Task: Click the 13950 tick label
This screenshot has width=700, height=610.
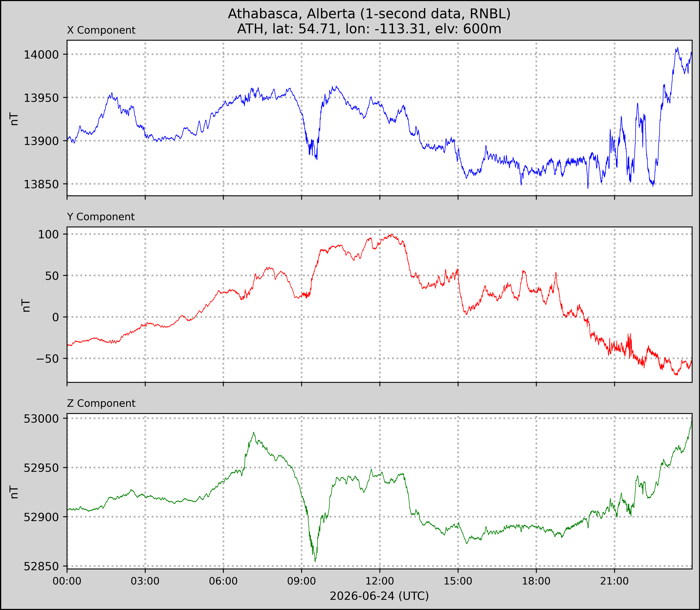Action: click(x=41, y=98)
